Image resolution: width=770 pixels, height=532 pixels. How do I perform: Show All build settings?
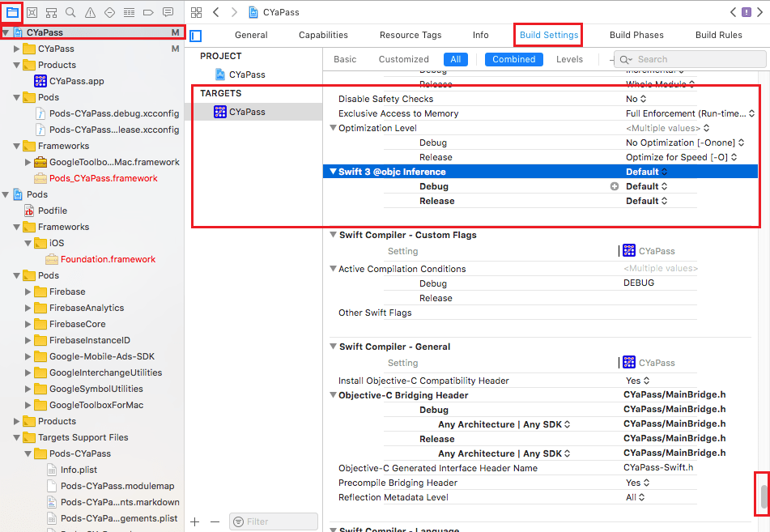(456, 59)
